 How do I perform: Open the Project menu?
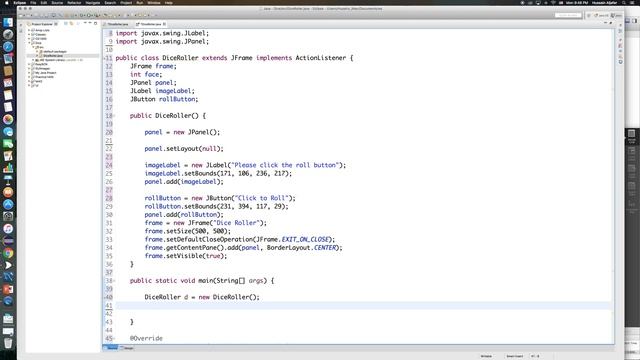(126, 3)
